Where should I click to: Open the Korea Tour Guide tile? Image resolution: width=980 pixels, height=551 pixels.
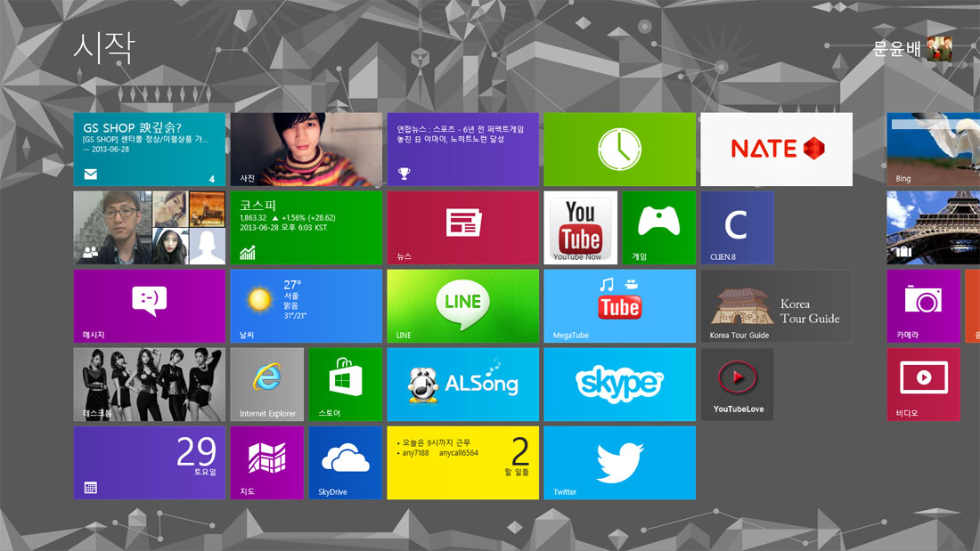[776, 306]
